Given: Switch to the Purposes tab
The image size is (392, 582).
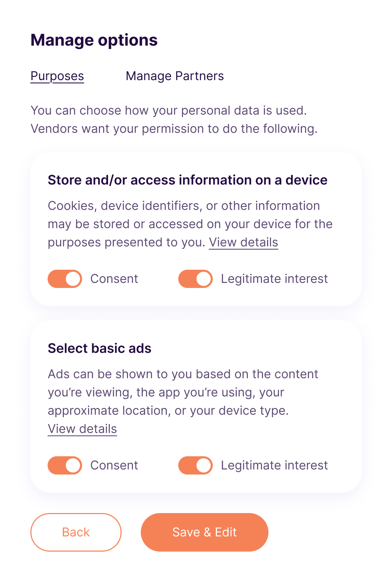Looking at the screenshot, I should (57, 76).
